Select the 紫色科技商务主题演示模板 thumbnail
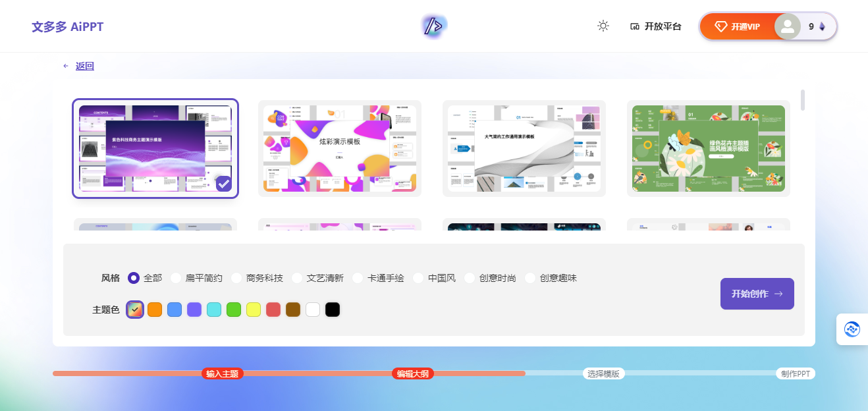 pos(155,148)
